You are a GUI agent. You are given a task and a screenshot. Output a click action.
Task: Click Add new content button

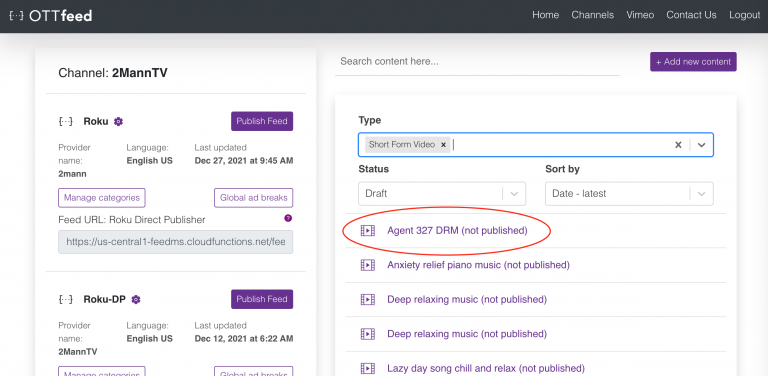pyautogui.click(x=693, y=62)
